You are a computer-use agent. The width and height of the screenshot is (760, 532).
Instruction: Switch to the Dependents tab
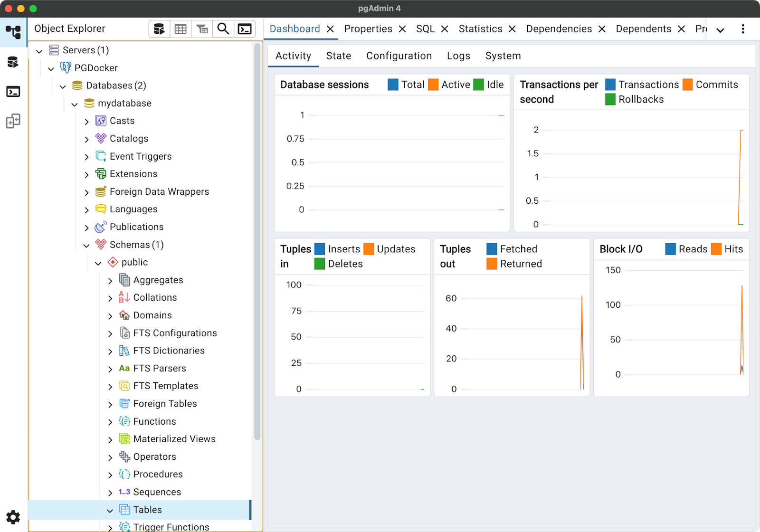[x=644, y=29]
